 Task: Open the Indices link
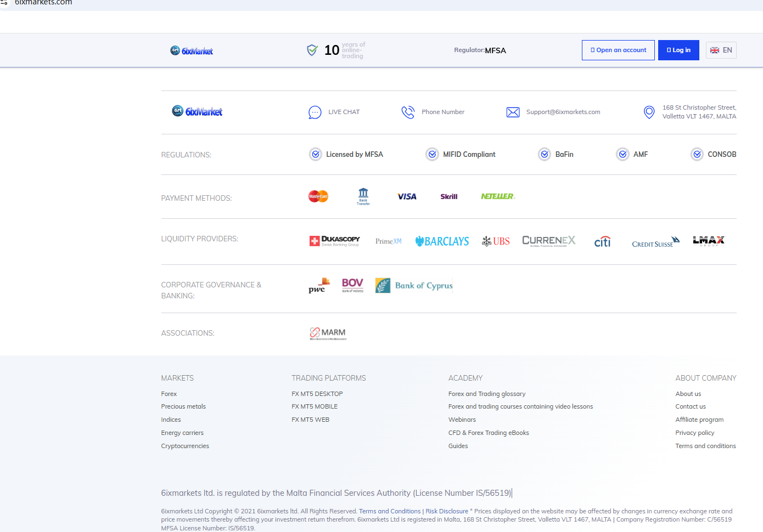[x=171, y=420]
